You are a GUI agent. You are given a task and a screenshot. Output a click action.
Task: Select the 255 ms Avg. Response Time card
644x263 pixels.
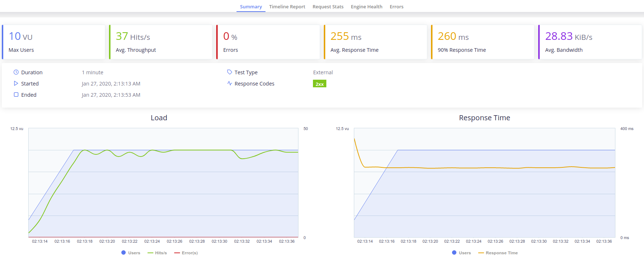[x=375, y=42]
